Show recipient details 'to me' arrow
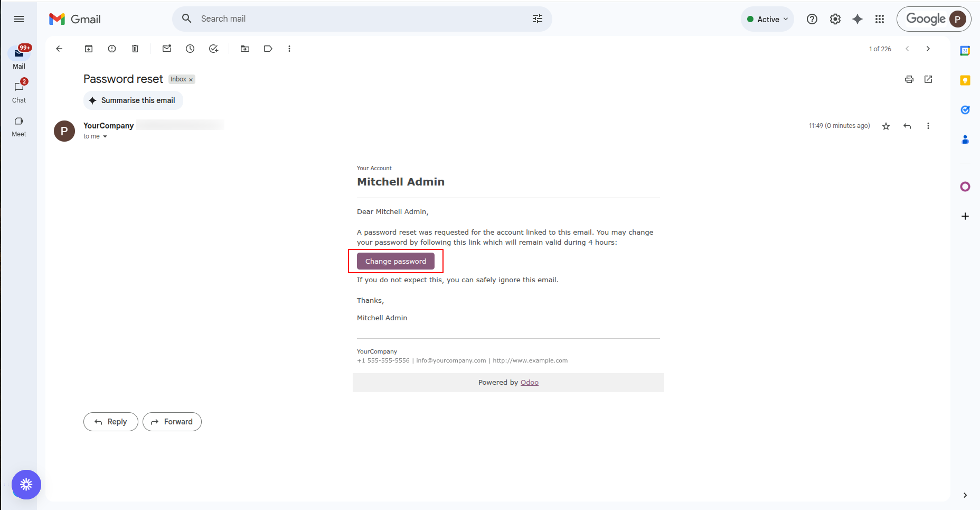The height and width of the screenshot is (510, 980). click(x=105, y=136)
